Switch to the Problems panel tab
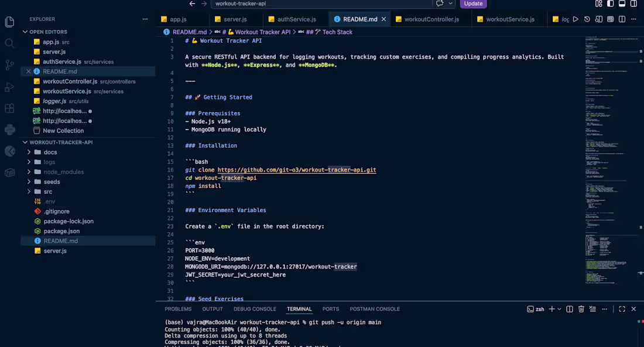This screenshot has height=347, width=644. tap(178, 309)
